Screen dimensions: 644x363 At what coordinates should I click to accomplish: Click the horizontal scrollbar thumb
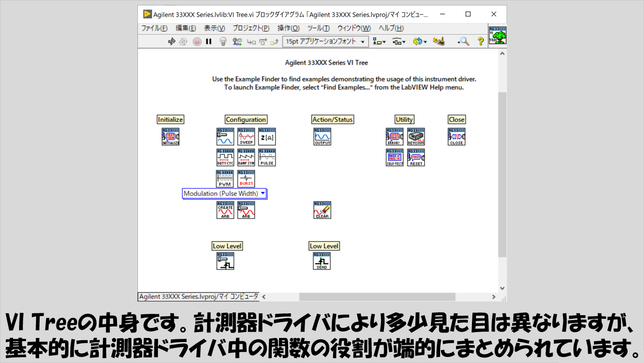(x=377, y=297)
